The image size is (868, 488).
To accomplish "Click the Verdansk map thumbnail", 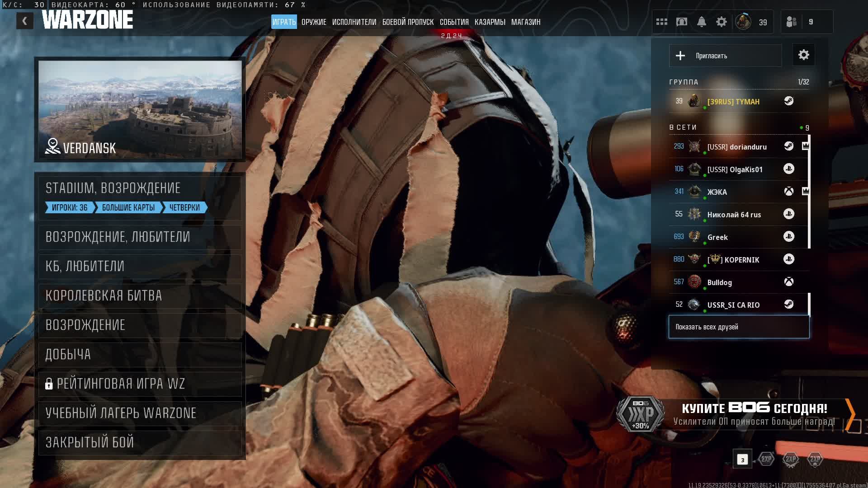I will pos(140,109).
